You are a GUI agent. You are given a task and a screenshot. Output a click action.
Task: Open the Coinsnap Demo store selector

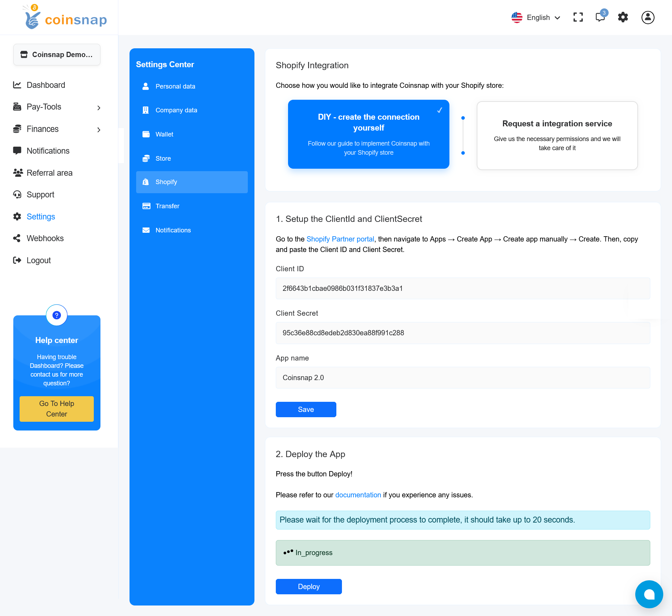pos(57,55)
